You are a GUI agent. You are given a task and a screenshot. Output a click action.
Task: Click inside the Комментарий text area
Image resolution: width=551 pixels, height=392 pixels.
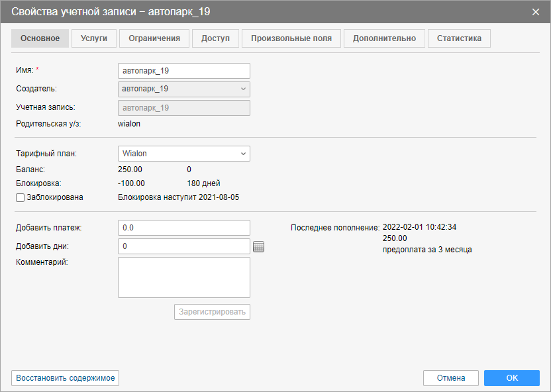[x=183, y=277]
